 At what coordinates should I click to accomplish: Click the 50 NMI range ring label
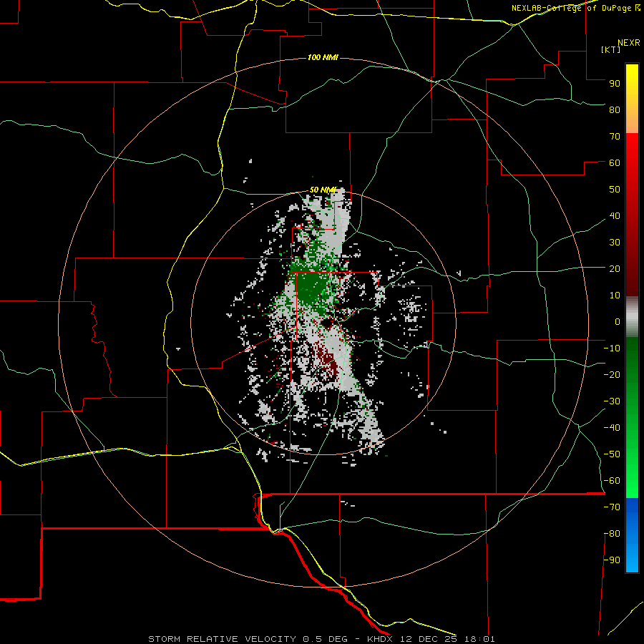point(323,190)
